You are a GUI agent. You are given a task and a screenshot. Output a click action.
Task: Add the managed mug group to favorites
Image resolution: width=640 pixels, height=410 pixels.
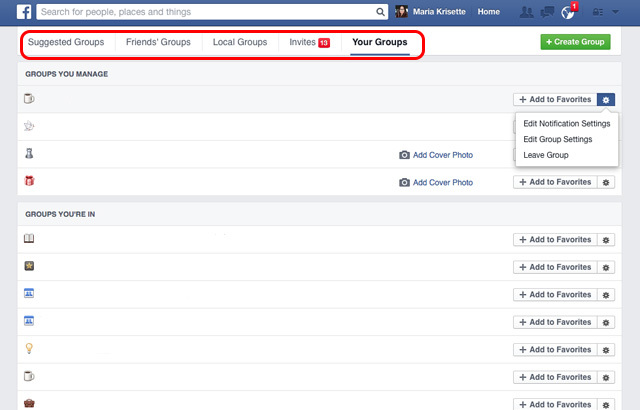click(555, 100)
